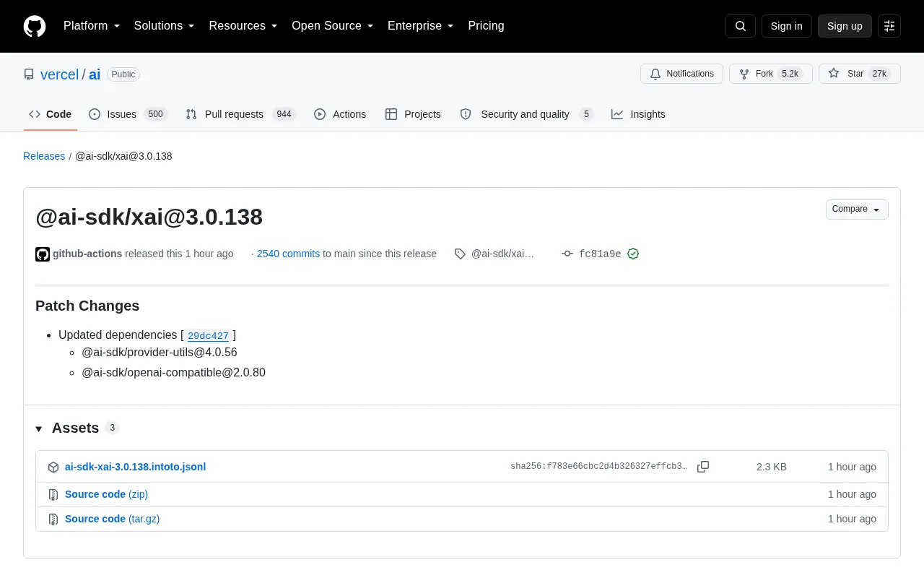Open the Releases breadcrumb link
924x578 pixels.
pos(44,156)
